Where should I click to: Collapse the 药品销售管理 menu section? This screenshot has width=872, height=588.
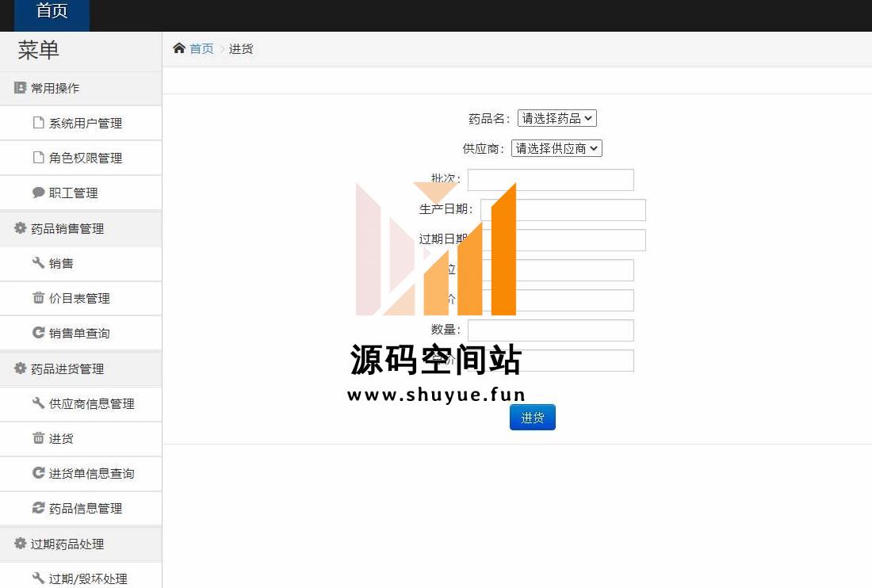tap(67, 228)
